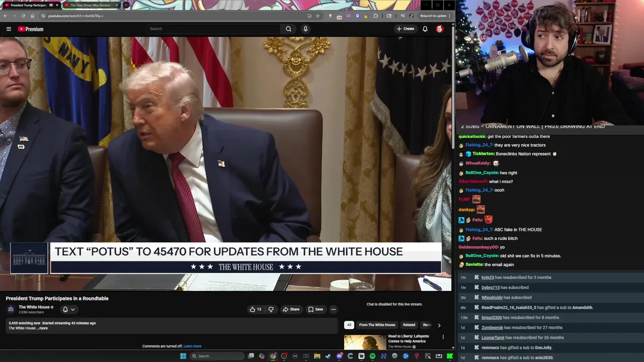Like the video with thumbs up

(x=256, y=309)
